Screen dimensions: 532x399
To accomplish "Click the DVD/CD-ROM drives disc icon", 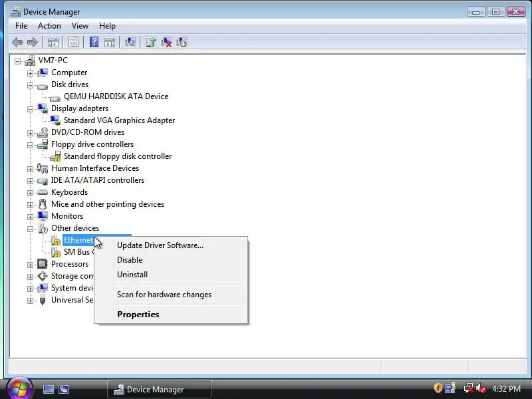I will (43, 132).
